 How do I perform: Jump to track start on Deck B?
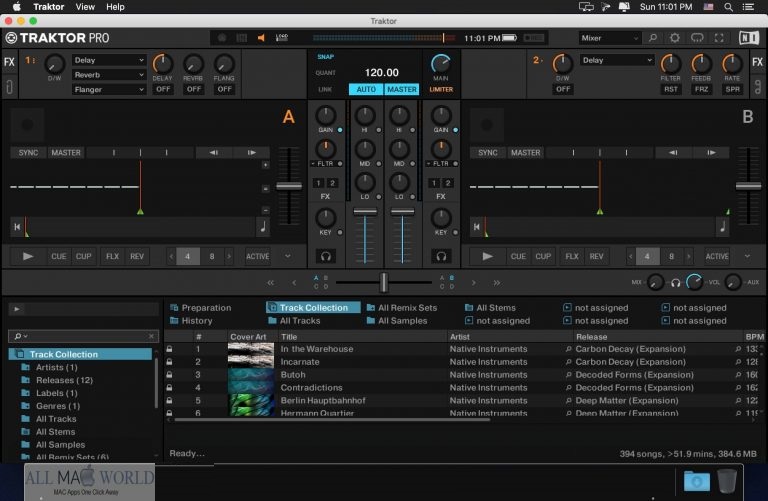(x=477, y=227)
